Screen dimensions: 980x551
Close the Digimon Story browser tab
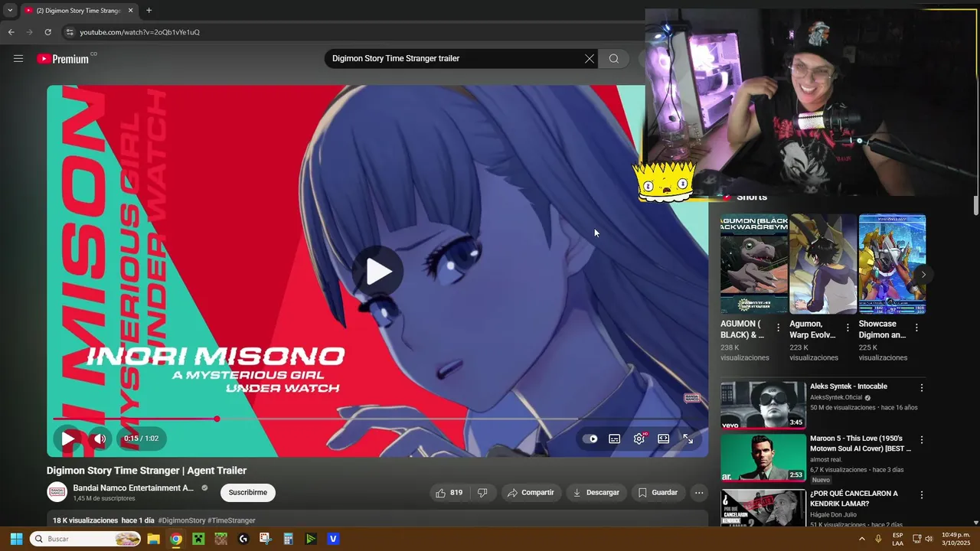point(130,11)
